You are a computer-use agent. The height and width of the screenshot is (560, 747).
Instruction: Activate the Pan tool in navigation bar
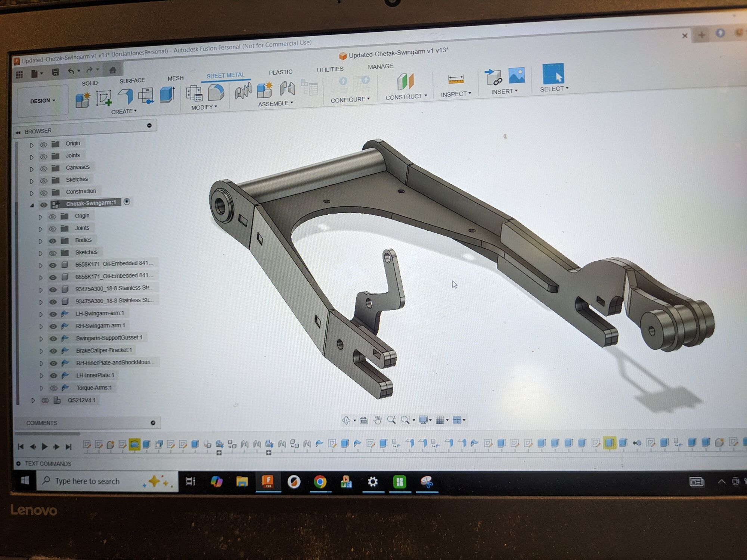pyautogui.click(x=377, y=419)
